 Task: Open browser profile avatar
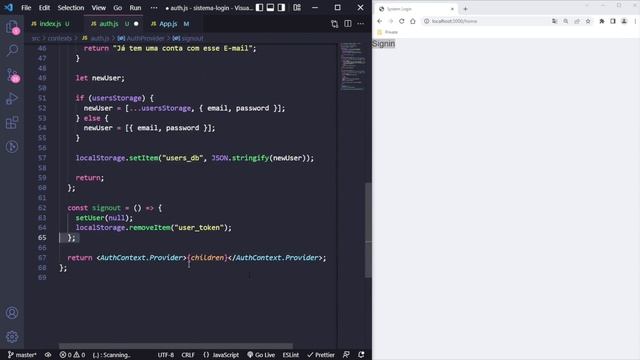pyautogui.click(x=624, y=21)
